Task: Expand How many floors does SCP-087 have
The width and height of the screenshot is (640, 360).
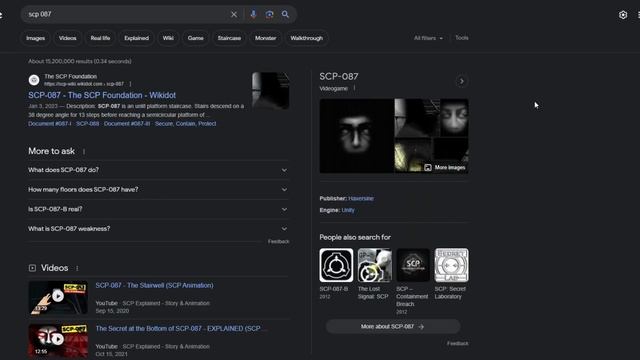Action: coord(158,189)
